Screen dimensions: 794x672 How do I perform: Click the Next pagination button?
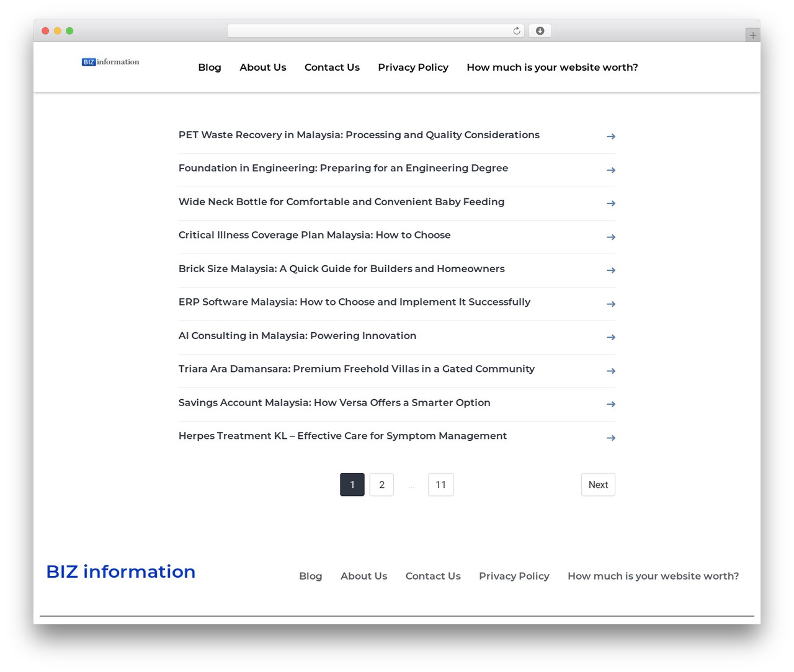pos(598,485)
